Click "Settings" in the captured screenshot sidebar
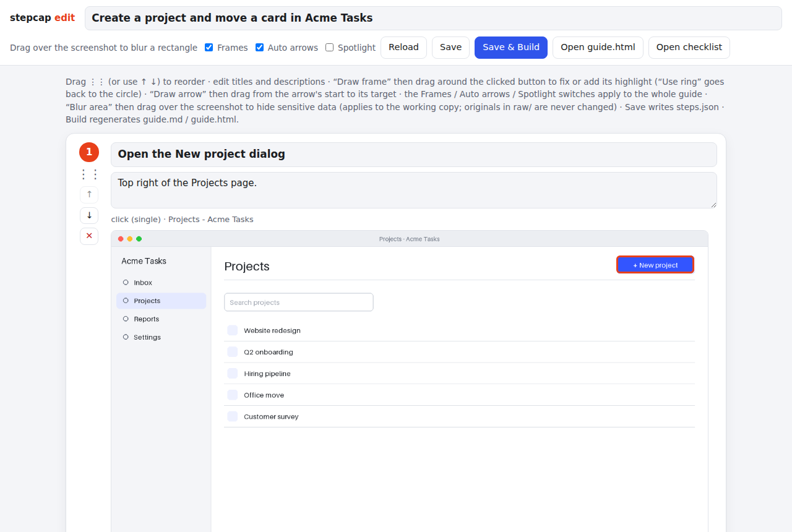This screenshot has height=532, width=792. tap(147, 337)
